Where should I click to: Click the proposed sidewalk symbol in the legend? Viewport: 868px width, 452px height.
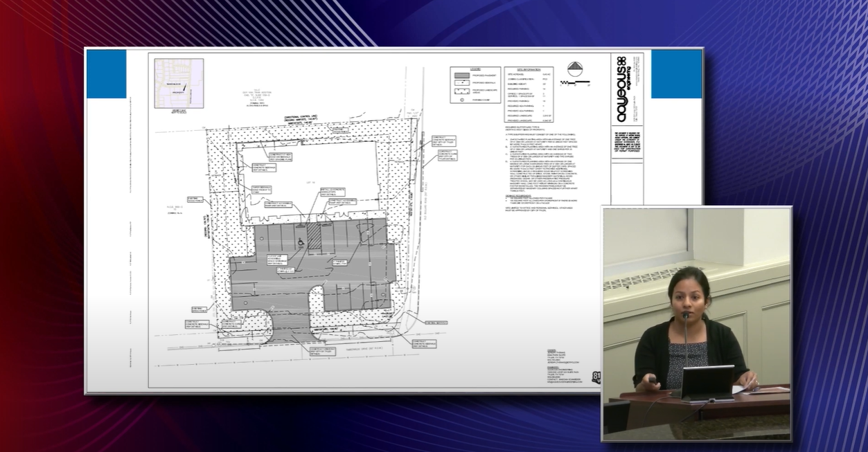tap(462, 82)
